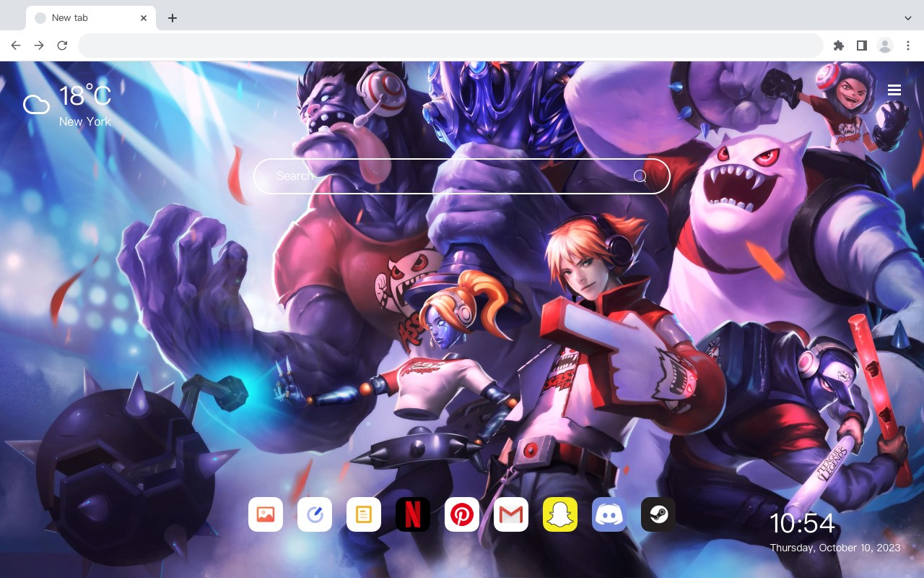
Task: Open the Gmail shortcut
Action: point(511,514)
